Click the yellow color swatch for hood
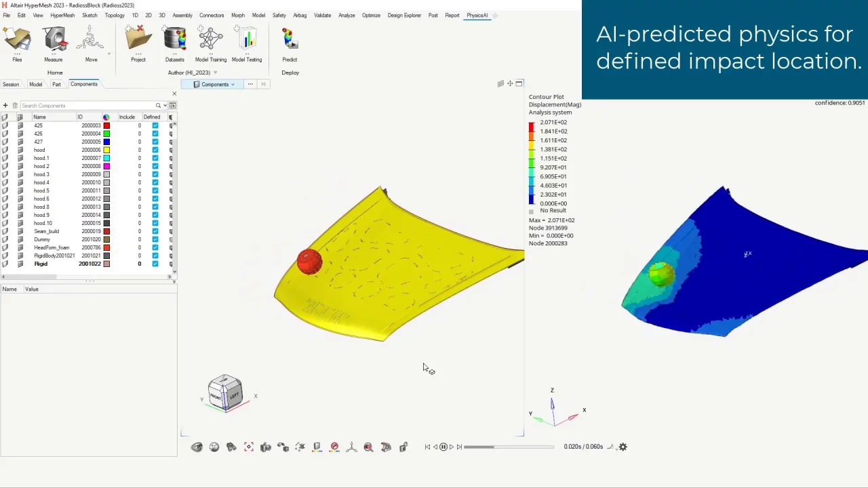 106,150
